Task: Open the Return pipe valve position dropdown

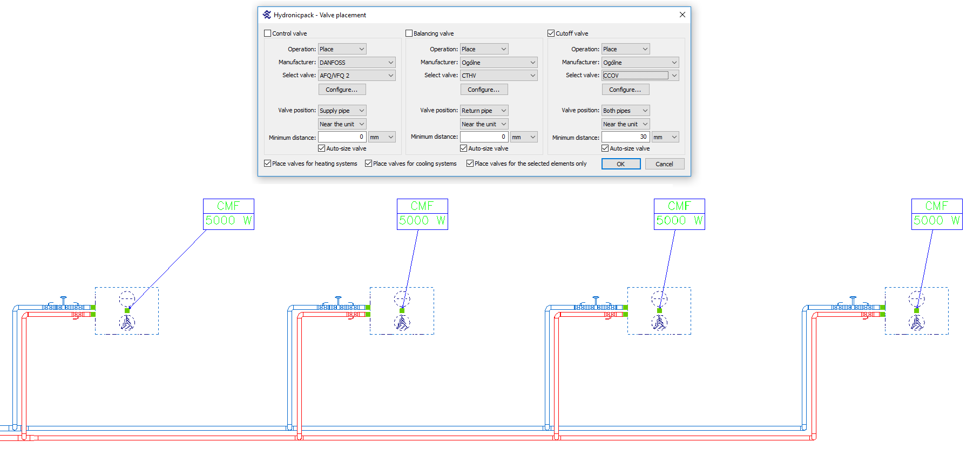Action: click(484, 111)
